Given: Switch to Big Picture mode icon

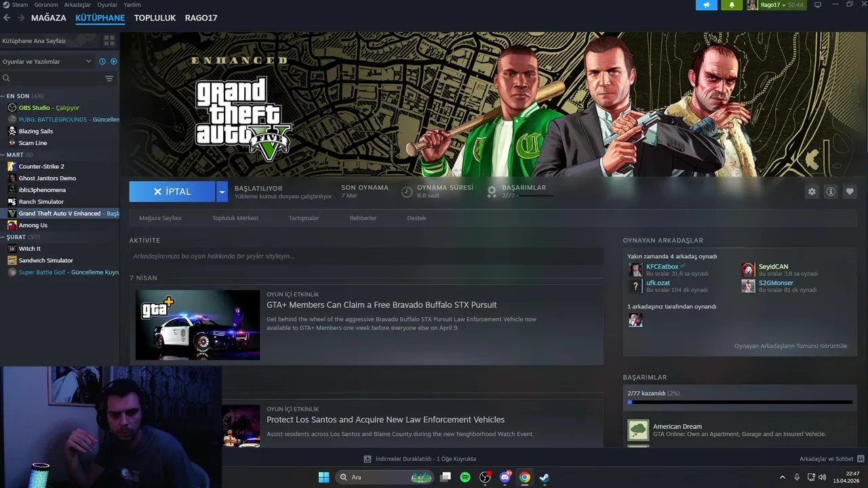Looking at the screenshot, I should coord(817,5).
